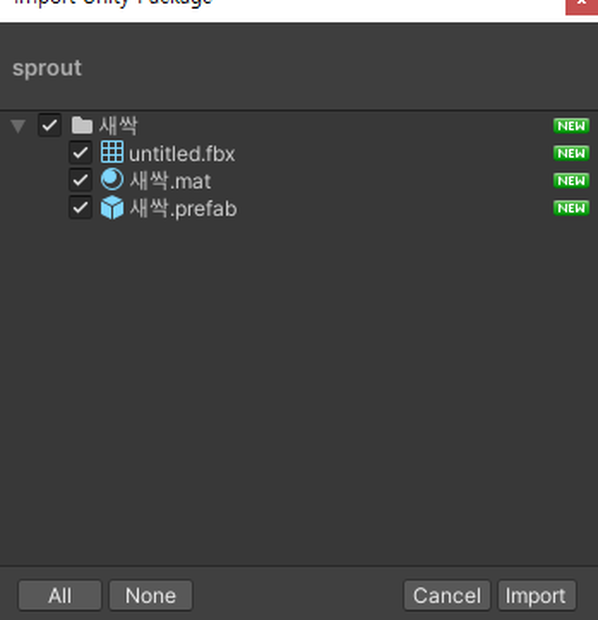The width and height of the screenshot is (598, 620).
Task: Click the NEW badge on 새싹 folder row
Action: coord(571,126)
